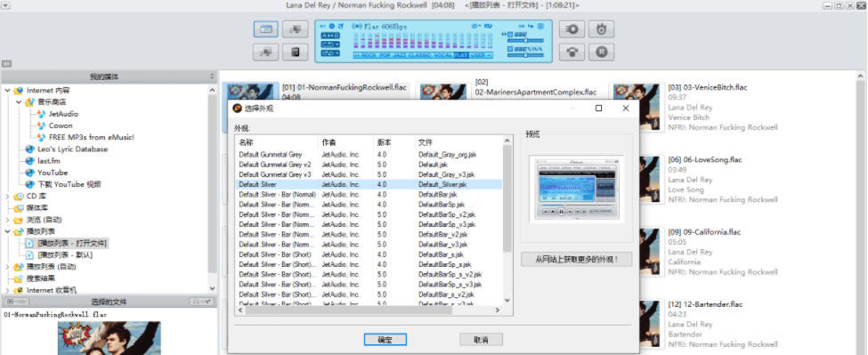The image size is (868, 355).
Task: Expand the 浏览 (自动) tree node
Action: 8,220
